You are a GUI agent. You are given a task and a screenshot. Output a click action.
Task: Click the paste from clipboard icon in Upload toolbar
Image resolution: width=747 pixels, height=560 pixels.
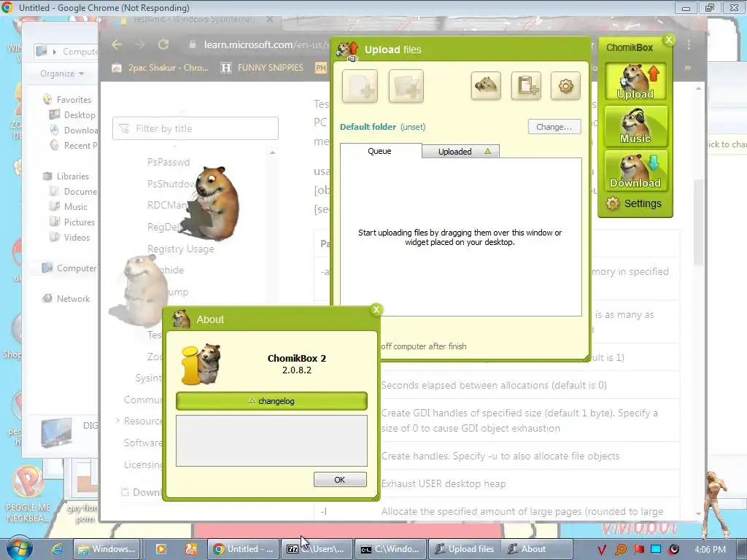pos(526,86)
